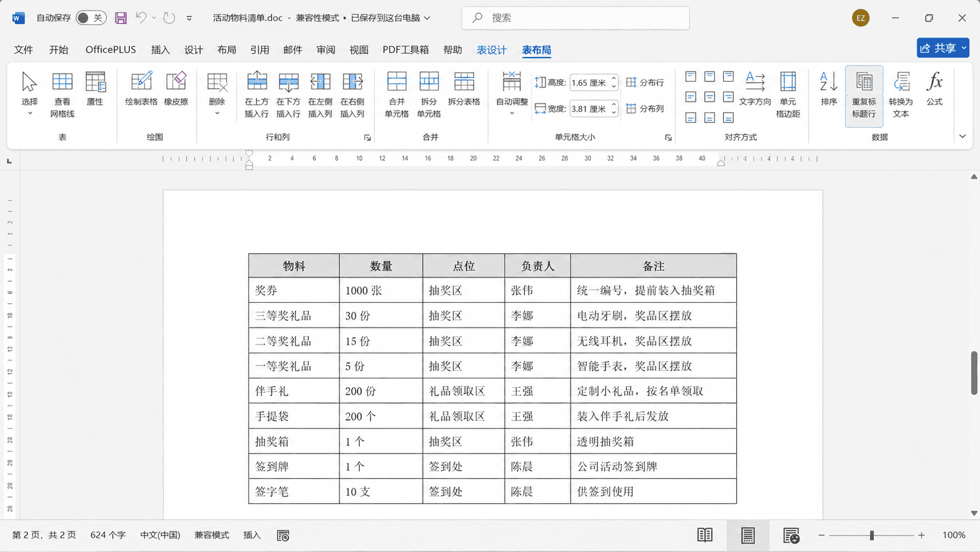Click 分布行 distribute rows

coord(645,83)
